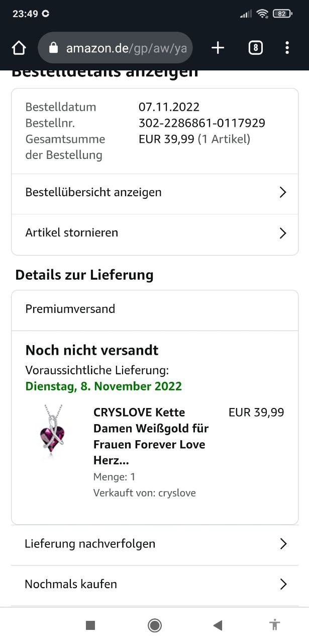Open the tab switcher showing 8 tabs
The height and width of the screenshot is (644, 309).
coord(255,48)
